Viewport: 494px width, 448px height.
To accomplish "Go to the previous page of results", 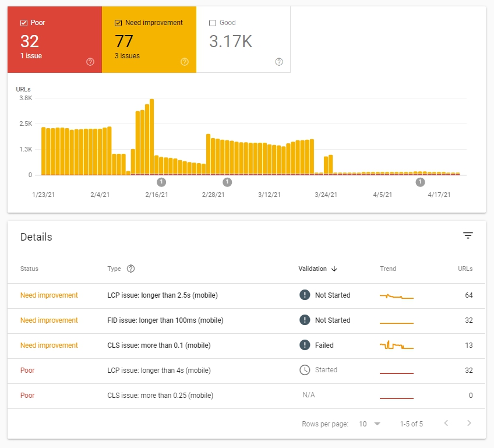I will (446, 424).
